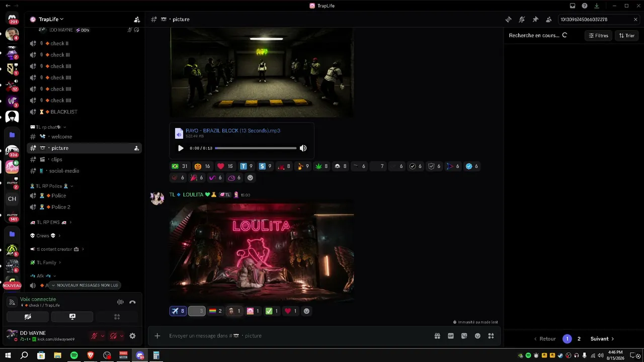
Task: Toggle the Brazil flag reaction with 31
Action: point(180,166)
